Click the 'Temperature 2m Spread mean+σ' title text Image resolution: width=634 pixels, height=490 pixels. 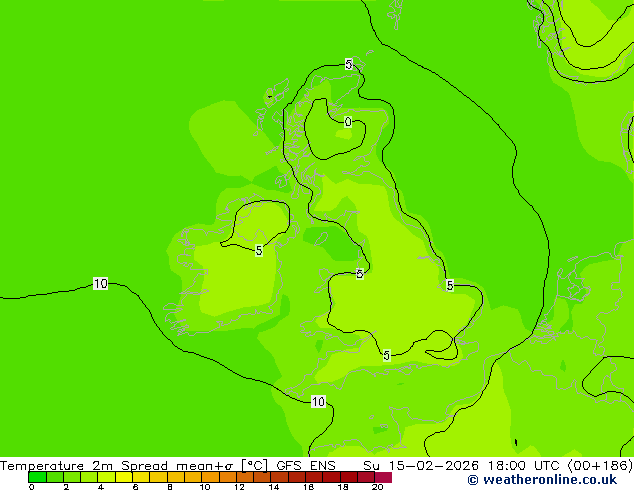pos(116,465)
